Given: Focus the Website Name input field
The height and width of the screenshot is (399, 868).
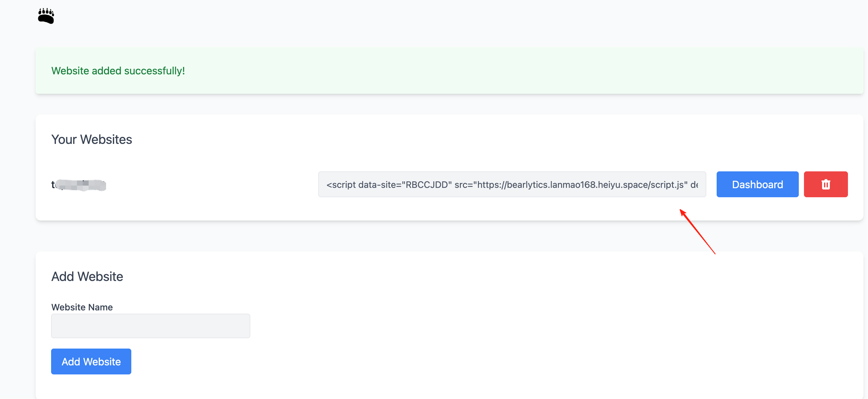Looking at the screenshot, I should [151, 326].
